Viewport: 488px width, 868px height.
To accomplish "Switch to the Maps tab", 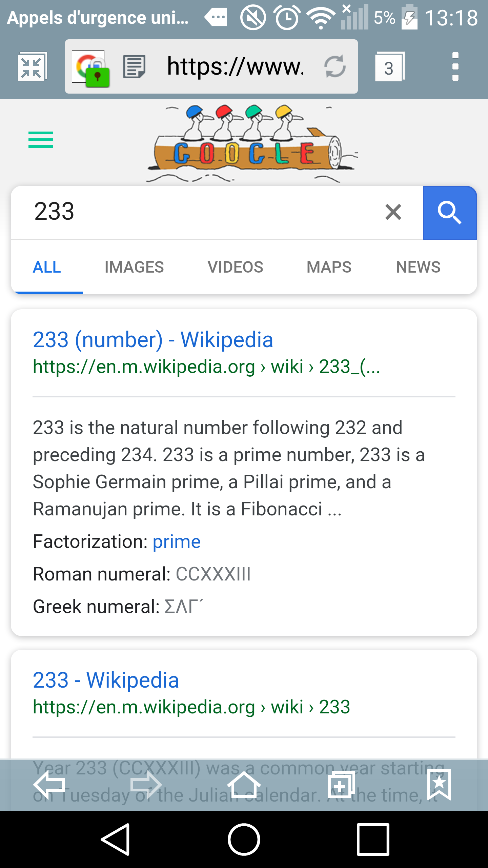I will pos(329,267).
